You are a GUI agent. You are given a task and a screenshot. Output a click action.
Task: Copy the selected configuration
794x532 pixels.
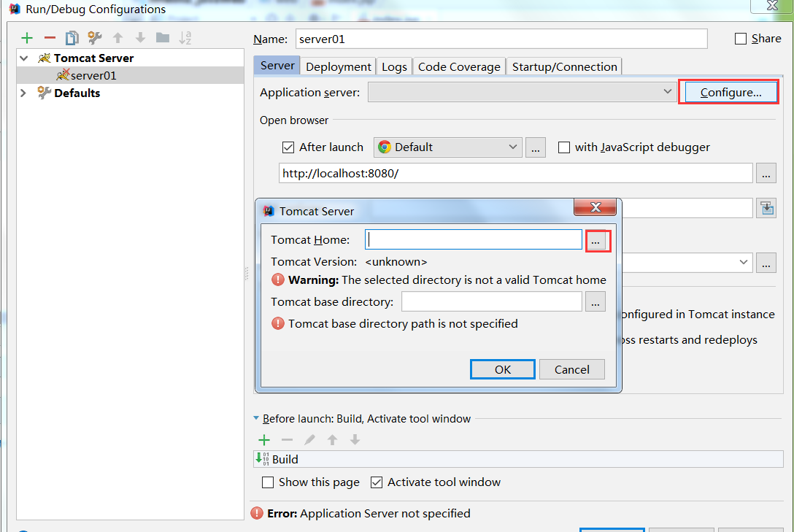pyautogui.click(x=72, y=38)
